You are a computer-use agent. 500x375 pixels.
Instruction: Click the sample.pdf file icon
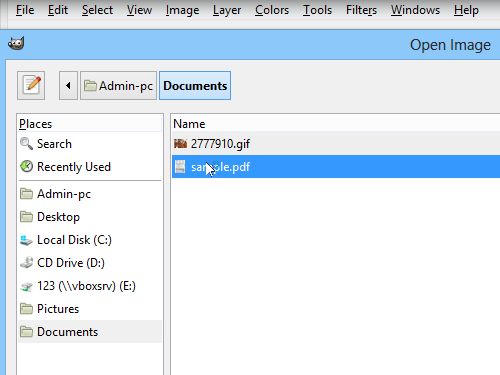(180, 167)
